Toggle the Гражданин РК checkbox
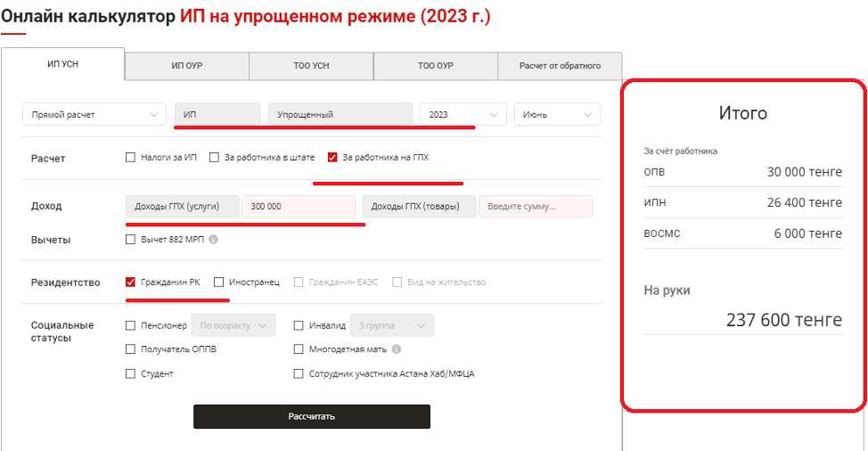The height and width of the screenshot is (451, 868). 131,283
